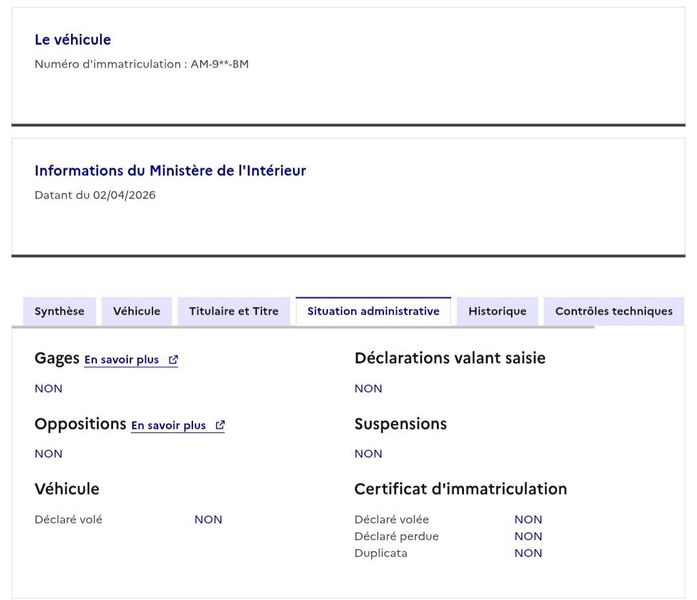Click the 'Informations du Ministère de l'Intérieur' heading
The width and height of the screenshot is (697, 600).
170,171
